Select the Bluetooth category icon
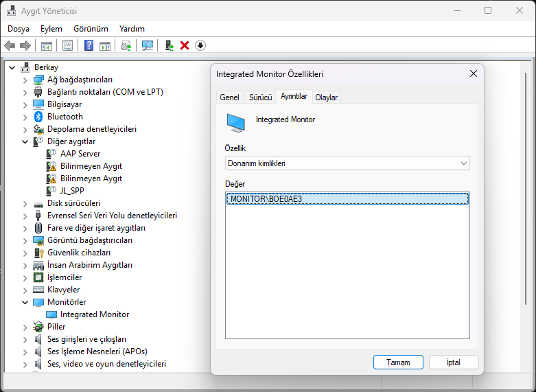The width and height of the screenshot is (536, 392). (x=38, y=117)
